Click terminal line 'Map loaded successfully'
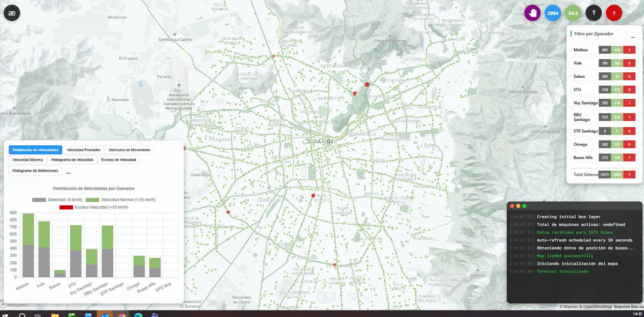The height and width of the screenshot is (317, 644). [x=565, y=256]
